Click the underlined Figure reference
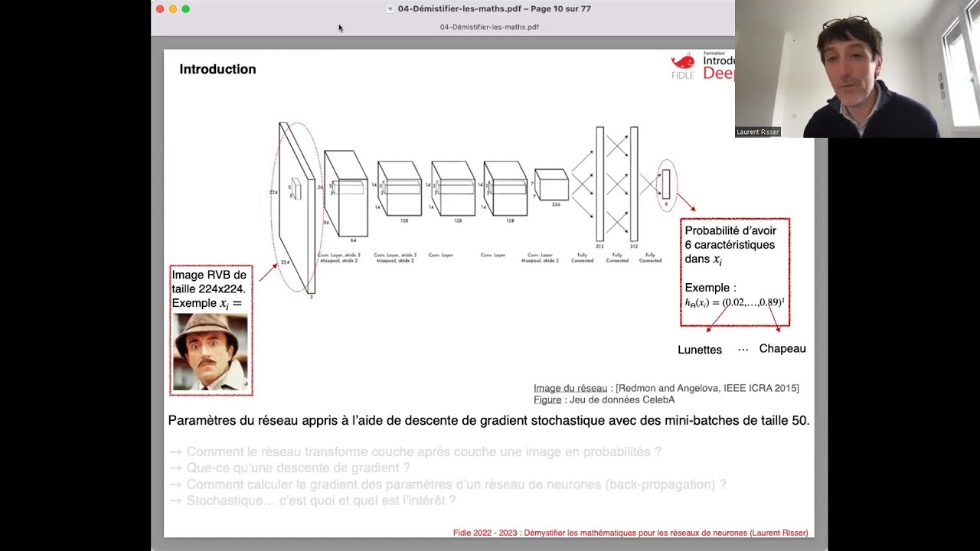 coord(547,399)
